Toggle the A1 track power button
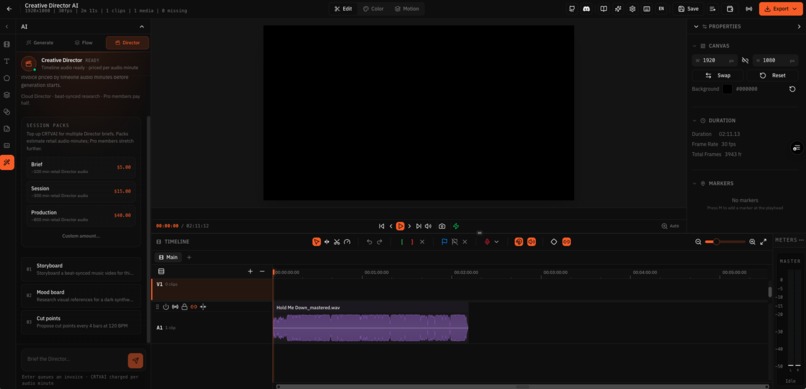The image size is (806, 389). click(166, 307)
